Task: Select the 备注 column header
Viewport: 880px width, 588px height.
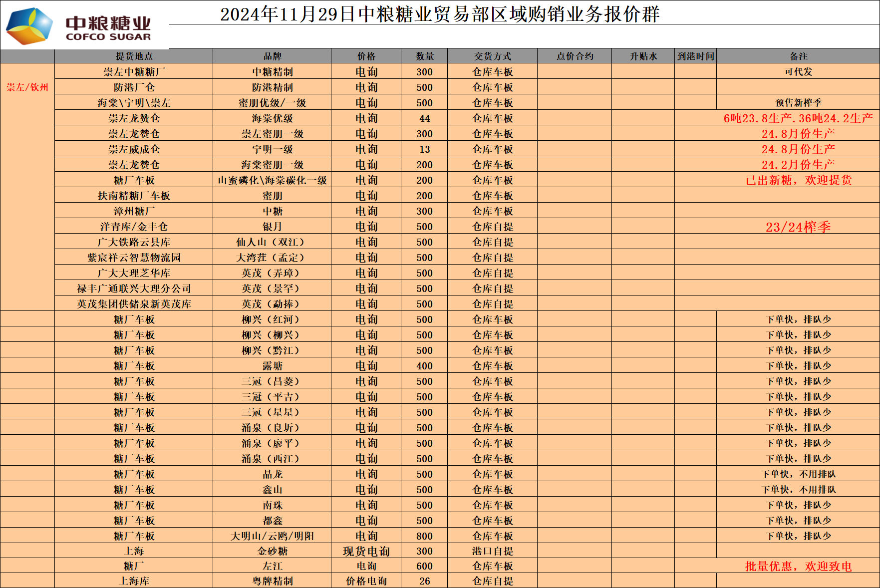Action: click(x=798, y=56)
